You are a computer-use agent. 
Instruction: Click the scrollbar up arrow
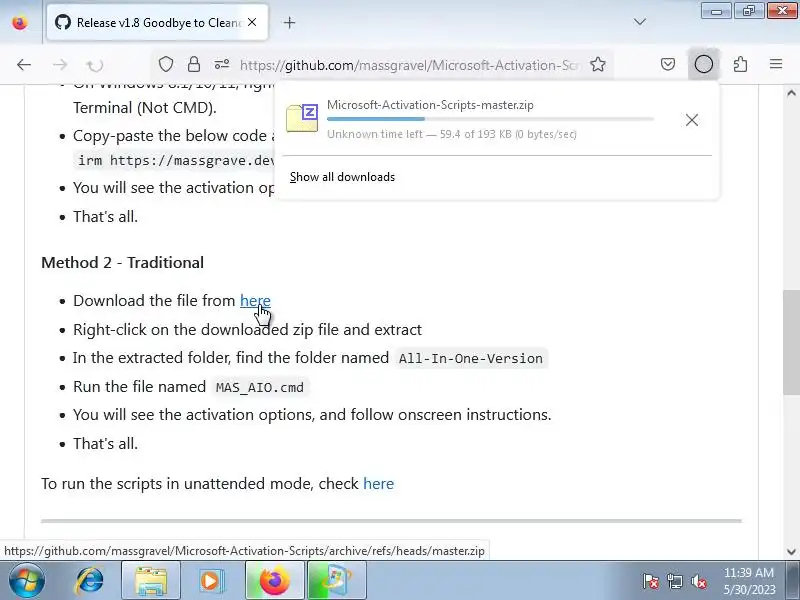click(791, 93)
